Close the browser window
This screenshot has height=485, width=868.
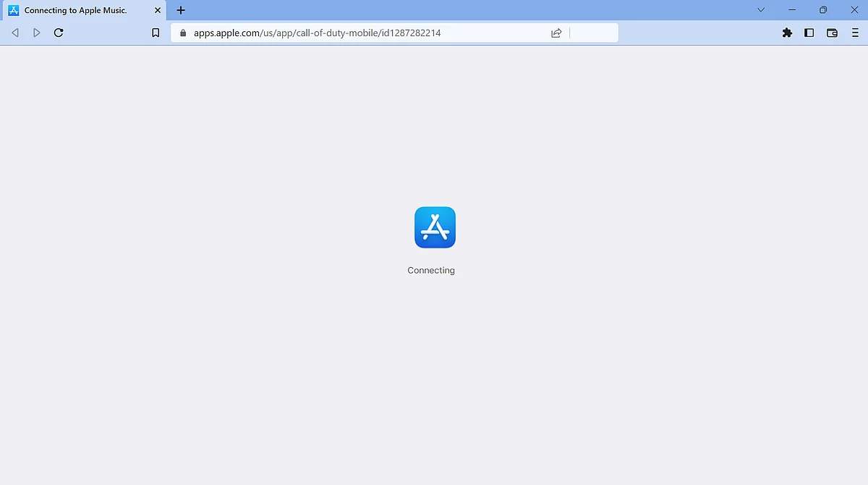click(x=854, y=10)
